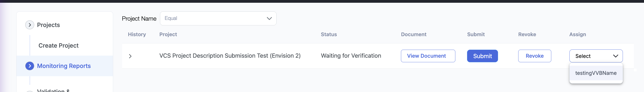Click the View Document button

tap(428, 56)
